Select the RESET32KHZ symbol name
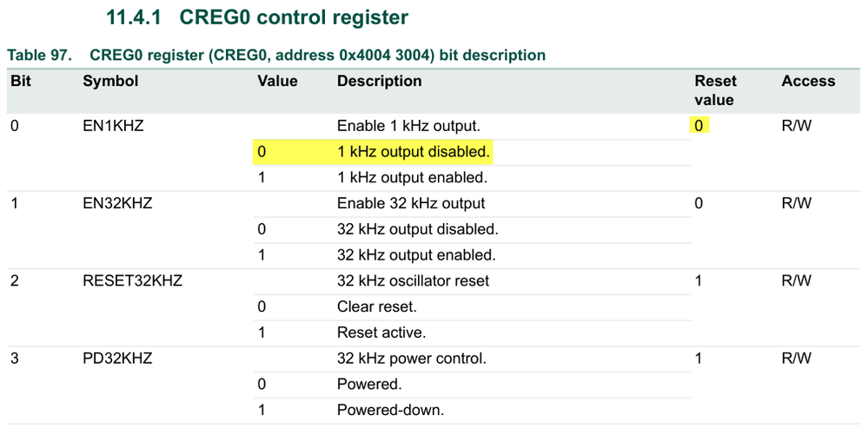Viewport: 868px width, 428px height. 132,281
